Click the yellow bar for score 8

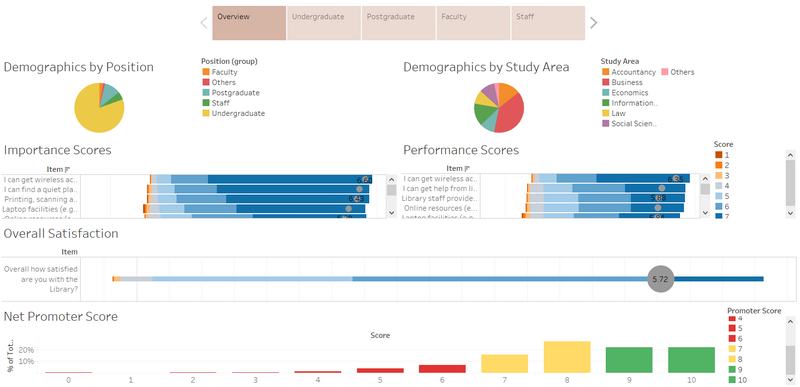567,357
